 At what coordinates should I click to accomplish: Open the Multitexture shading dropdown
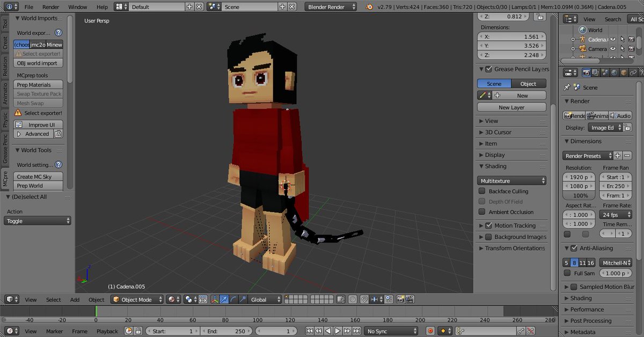tap(512, 181)
